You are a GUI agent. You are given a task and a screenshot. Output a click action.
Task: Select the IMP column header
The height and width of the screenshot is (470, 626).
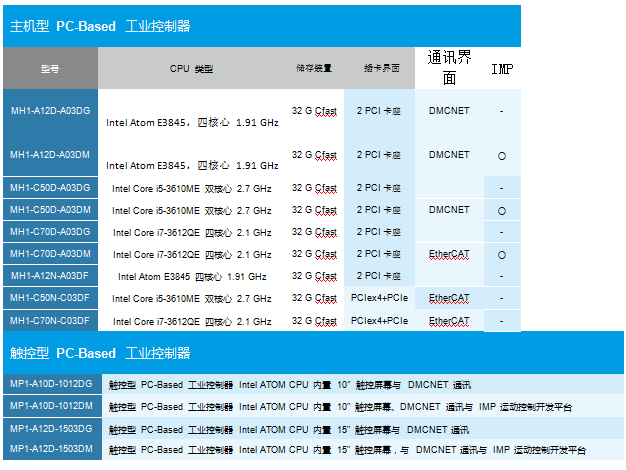click(502, 69)
